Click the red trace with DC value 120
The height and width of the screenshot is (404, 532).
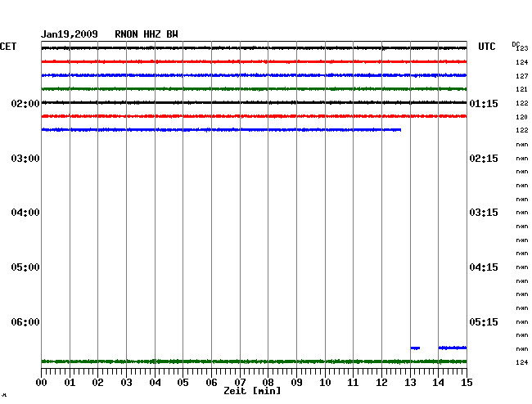tap(254, 116)
